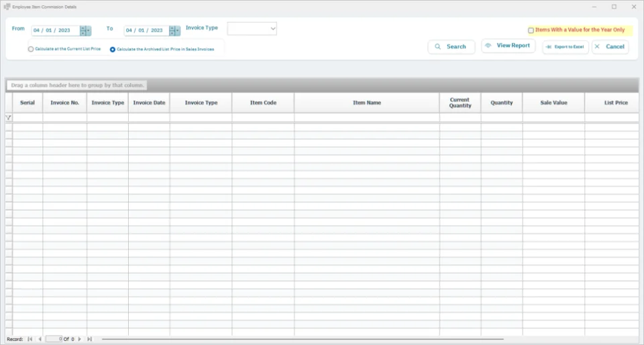Sort by the Item Name column header
644x345 pixels.
click(x=367, y=103)
